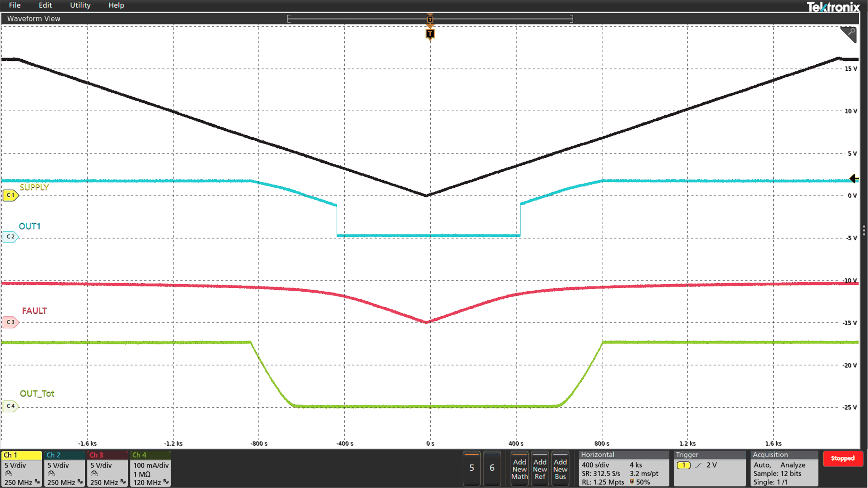Open the Acquisition settings badge
The width and height of the screenshot is (868, 488).
(x=784, y=469)
